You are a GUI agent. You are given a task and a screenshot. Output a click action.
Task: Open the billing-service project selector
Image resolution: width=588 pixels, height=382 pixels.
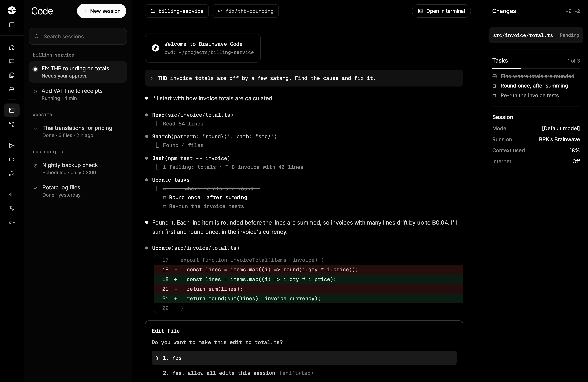[177, 11]
